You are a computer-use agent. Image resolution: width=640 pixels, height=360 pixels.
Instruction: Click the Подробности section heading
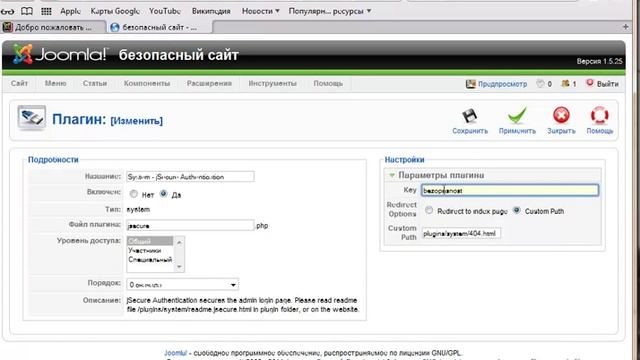click(x=53, y=160)
